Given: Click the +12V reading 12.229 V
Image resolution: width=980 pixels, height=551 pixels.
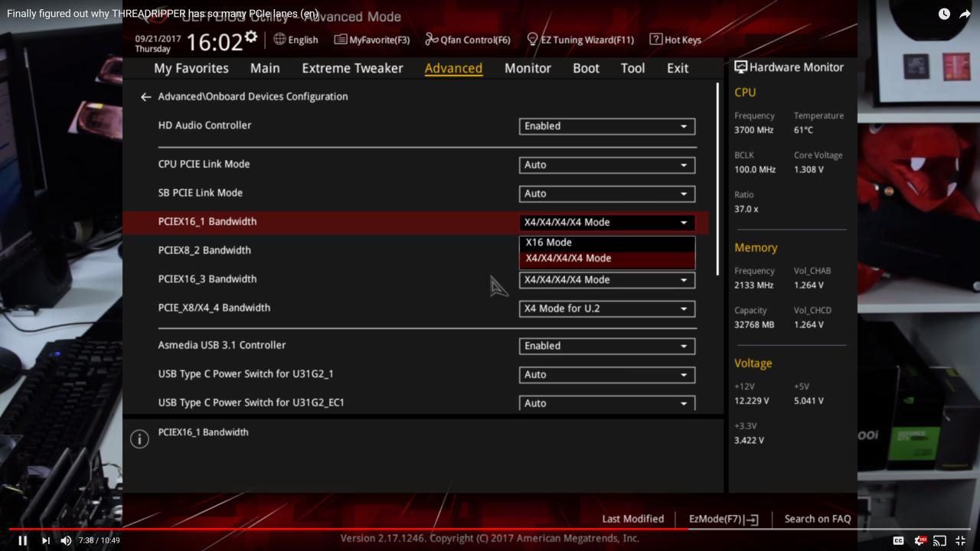Looking at the screenshot, I should point(752,401).
